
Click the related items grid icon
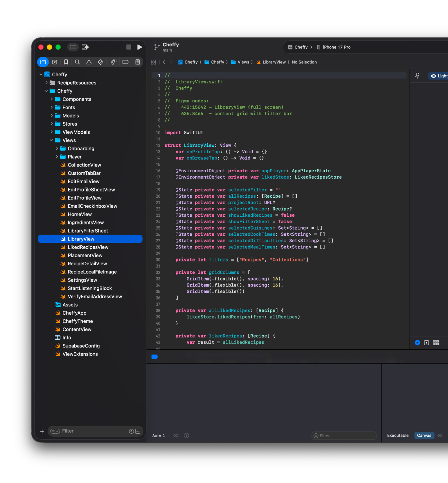(x=154, y=62)
